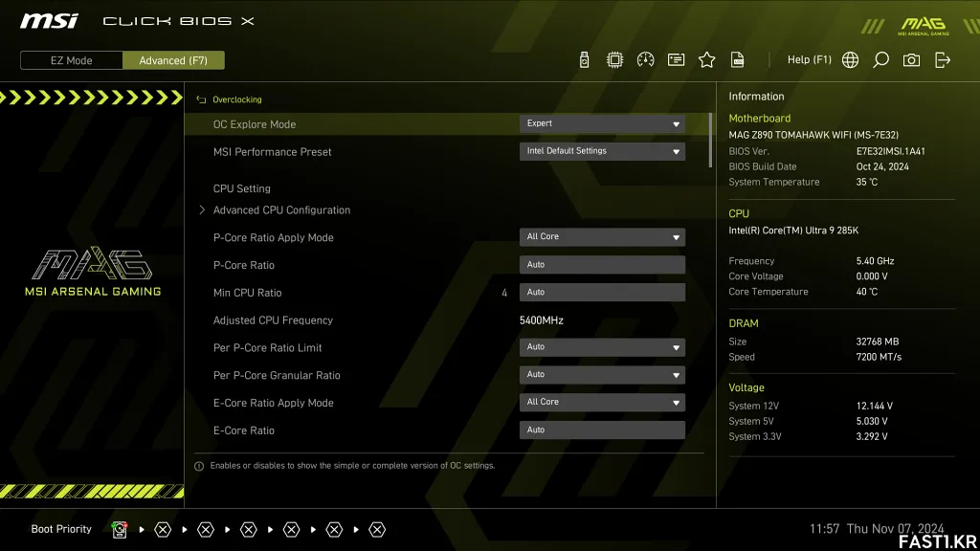980x551 pixels.
Task: Open the LOG file icon
Action: 738,60
